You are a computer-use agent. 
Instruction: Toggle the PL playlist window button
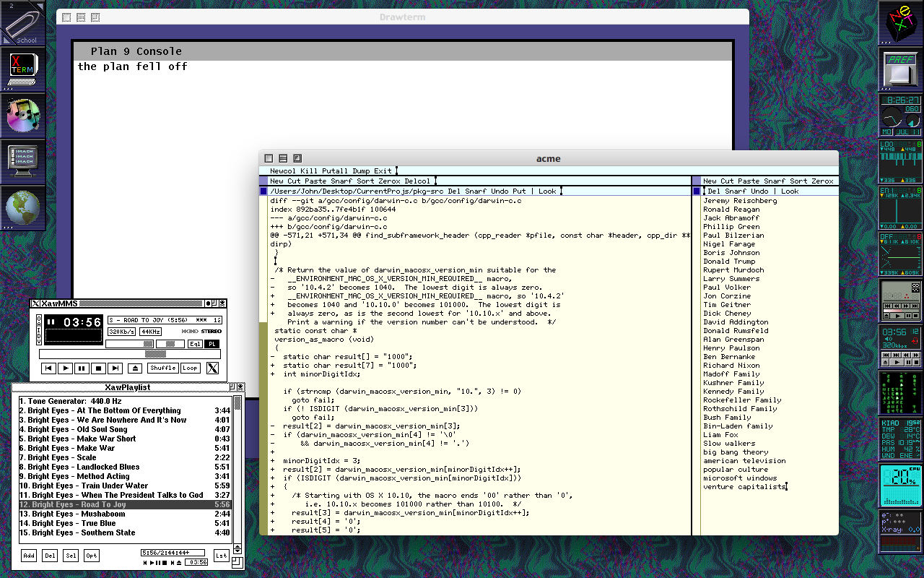pyautogui.click(x=212, y=344)
